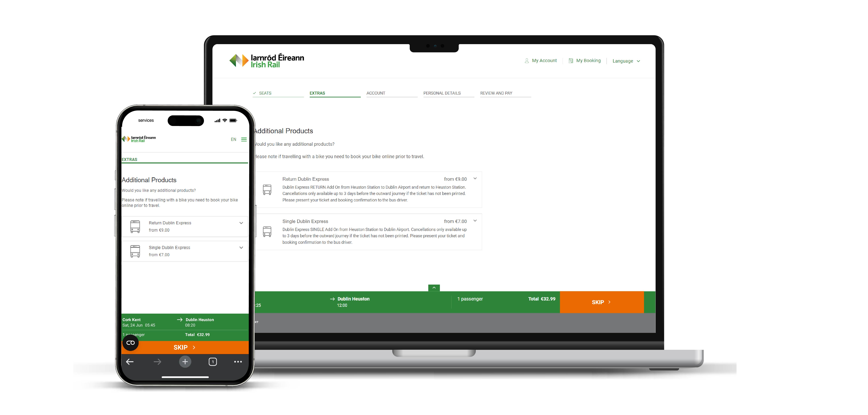Expand the Language selector dropdown
Viewport: 868px width, 415px height.
click(626, 60)
